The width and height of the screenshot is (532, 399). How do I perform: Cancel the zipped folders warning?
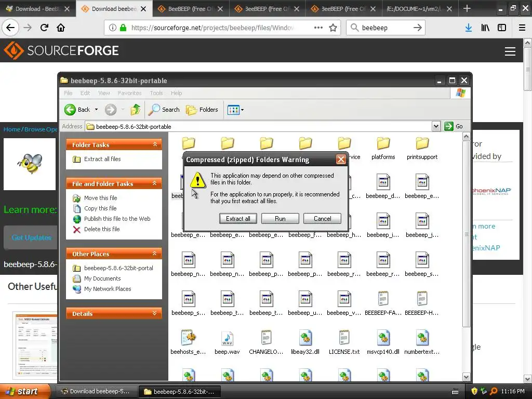pos(322,219)
